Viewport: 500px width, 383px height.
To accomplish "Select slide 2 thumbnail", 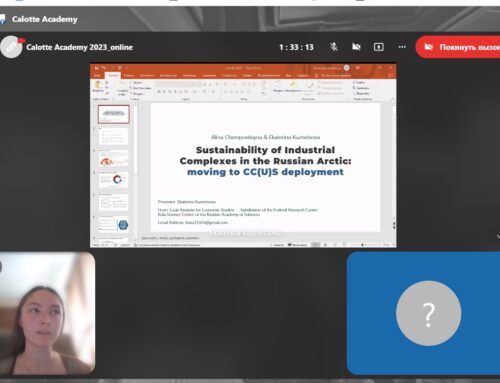I will pyautogui.click(x=113, y=136).
